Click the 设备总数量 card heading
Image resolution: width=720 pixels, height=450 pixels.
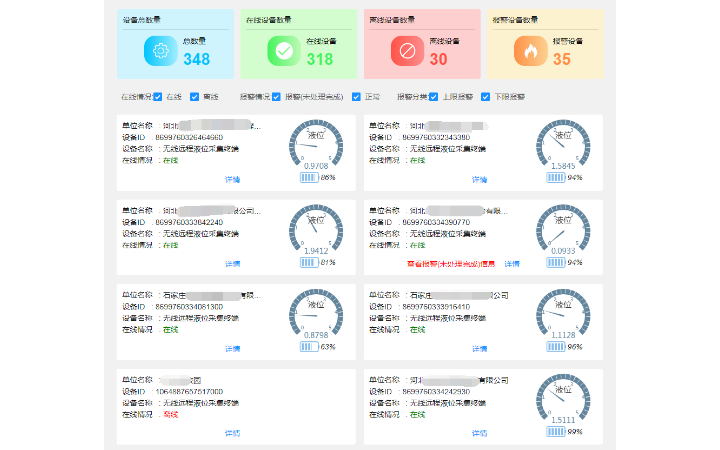click(141, 20)
